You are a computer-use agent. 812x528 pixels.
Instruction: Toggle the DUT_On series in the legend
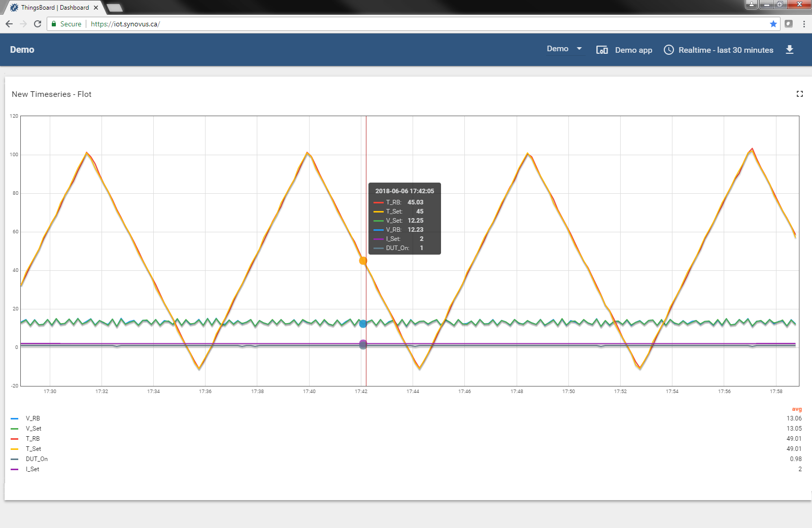point(37,459)
